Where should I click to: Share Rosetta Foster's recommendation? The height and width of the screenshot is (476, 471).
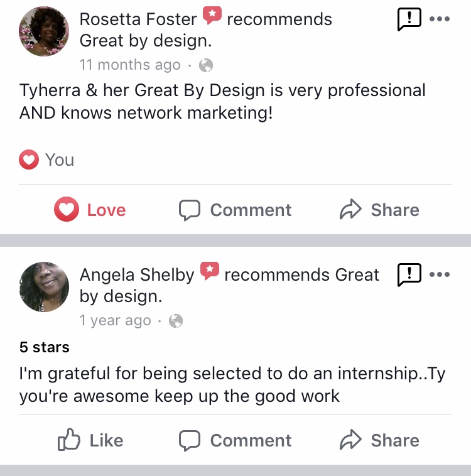pyautogui.click(x=379, y=210)
